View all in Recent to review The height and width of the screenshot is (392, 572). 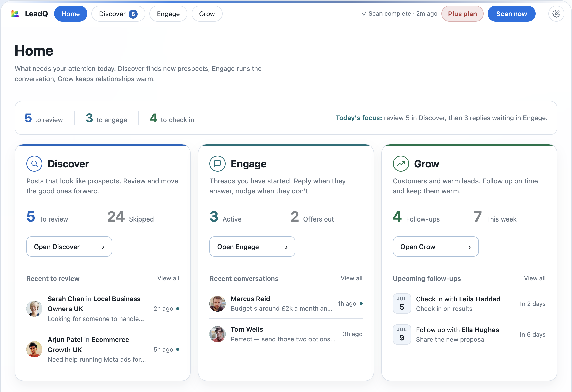pyautogui.click(x=168, y=278)
